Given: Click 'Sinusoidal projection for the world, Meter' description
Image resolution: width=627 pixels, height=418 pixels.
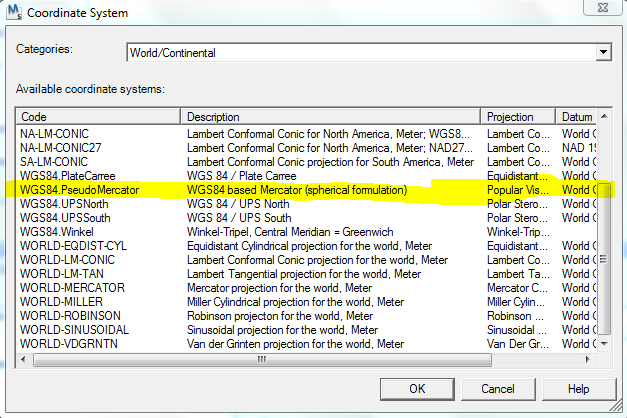Looking at the screenshot, I should (x=282, y=330).
